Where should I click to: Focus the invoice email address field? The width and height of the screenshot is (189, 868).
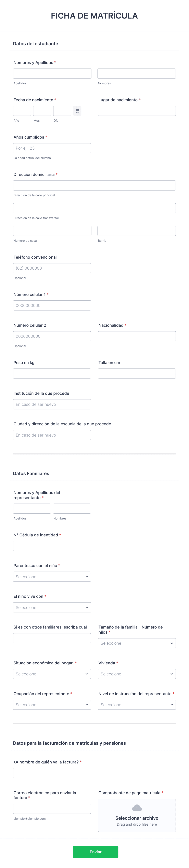(x=52, y=809)
